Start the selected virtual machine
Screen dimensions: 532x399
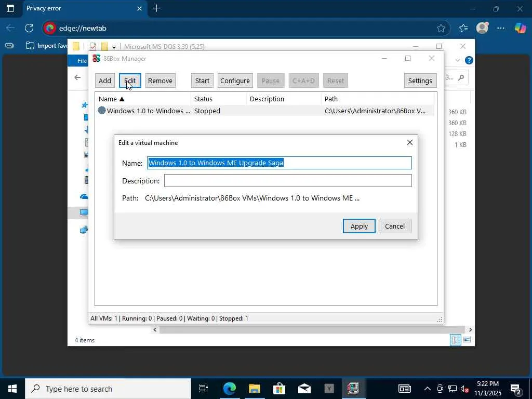[202, 81]
